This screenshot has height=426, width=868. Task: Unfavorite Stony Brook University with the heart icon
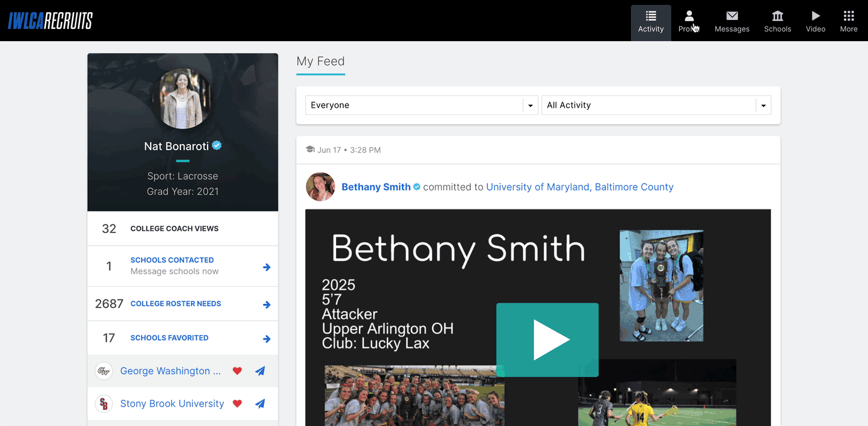pyautogui.click(x=237, y=404)
